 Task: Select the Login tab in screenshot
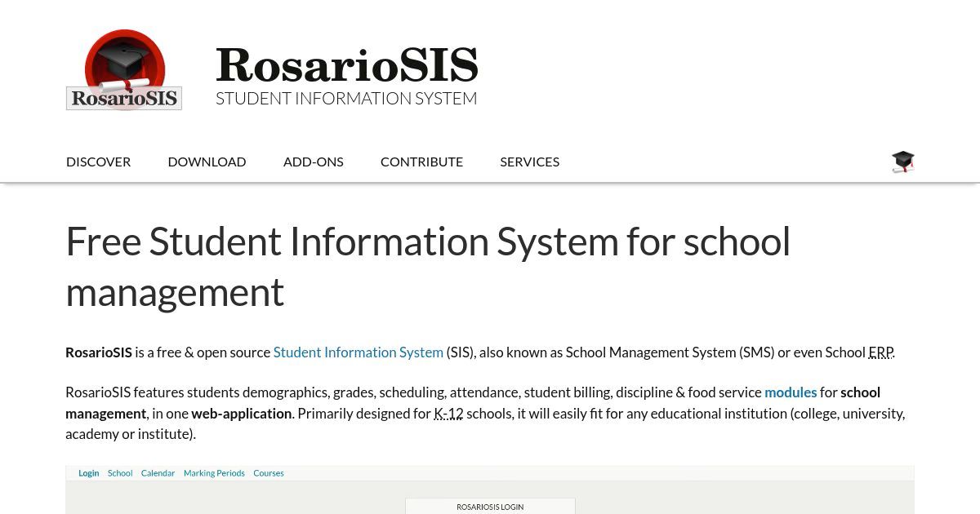88,473
